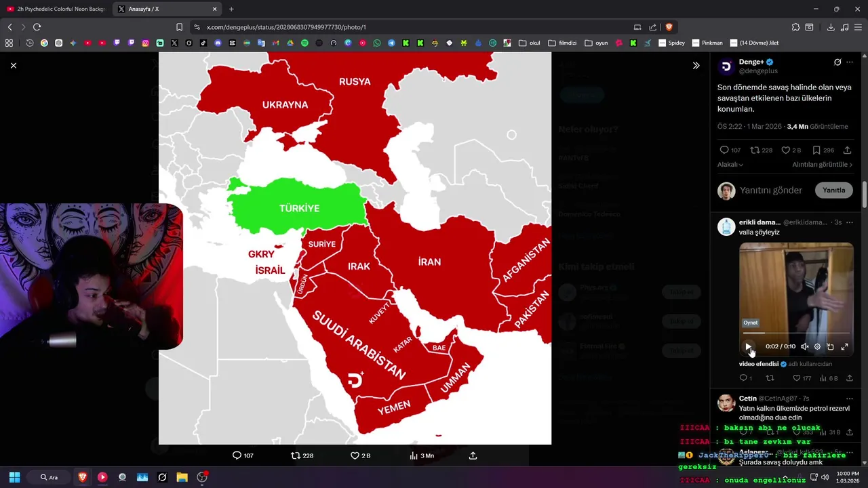Screen dimensions: 868x488
Task: Click the address bar with x.com URL
Action: point(414,27)
